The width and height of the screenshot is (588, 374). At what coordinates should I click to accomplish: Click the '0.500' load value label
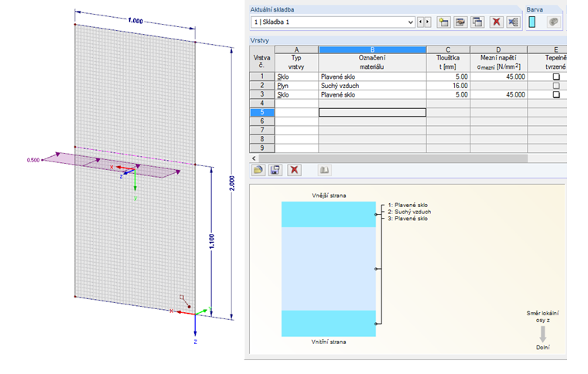pos(33,160)
